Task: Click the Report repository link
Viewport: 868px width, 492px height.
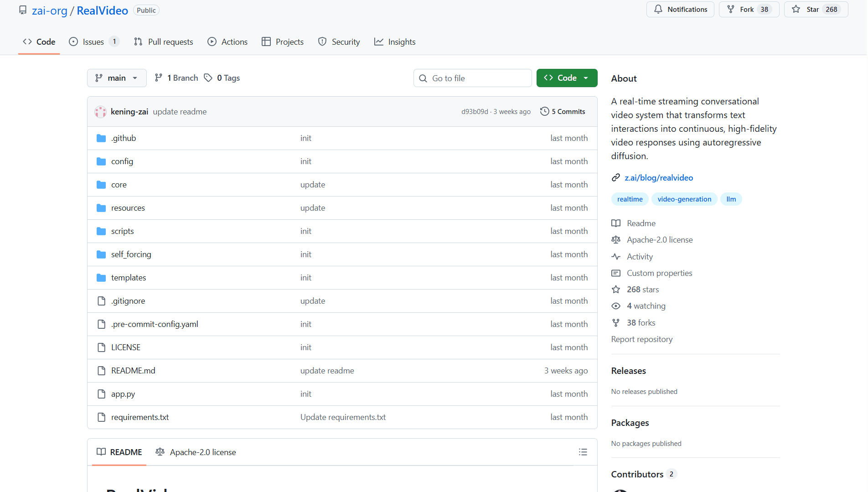Action: coord(641,339)
